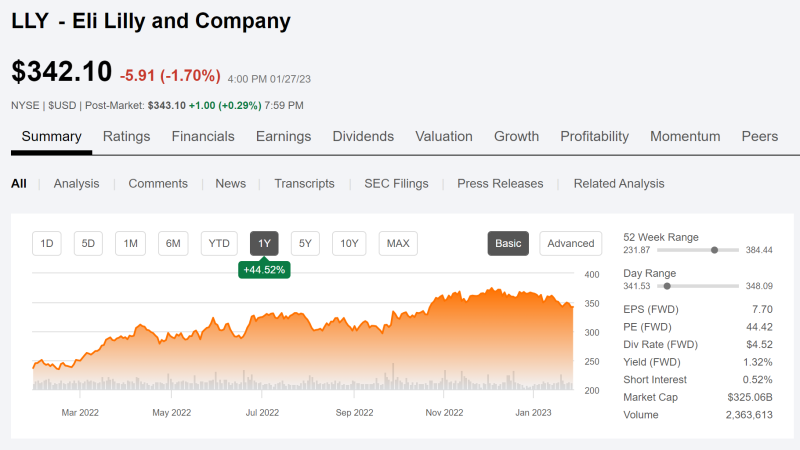Click the 52 week high 384.44
The image size is (800, 450).
(x=759, y=250)
